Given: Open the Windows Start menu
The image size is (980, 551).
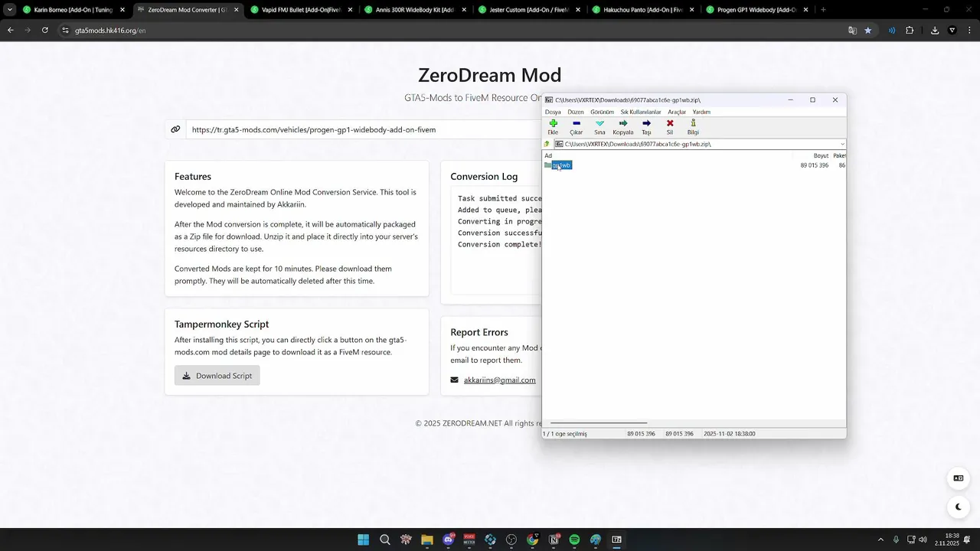Looking at the screenshot, I should 364,540.
